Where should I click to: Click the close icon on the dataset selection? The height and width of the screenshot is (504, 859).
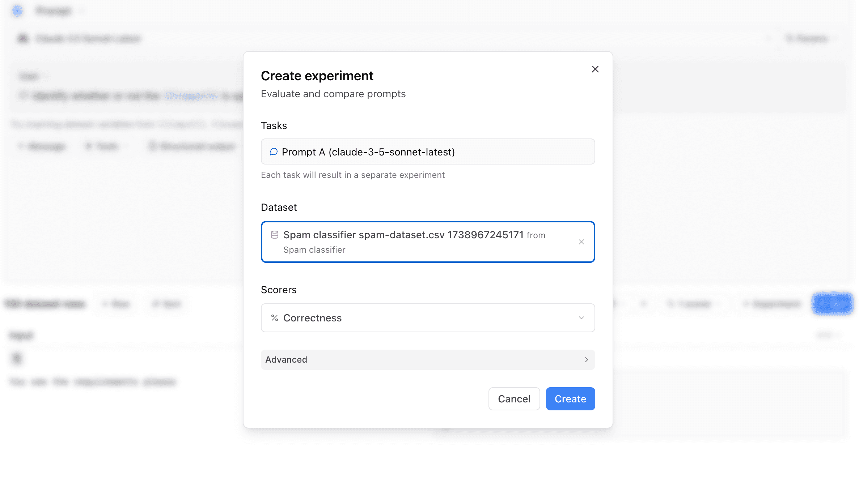pos(580,241)
